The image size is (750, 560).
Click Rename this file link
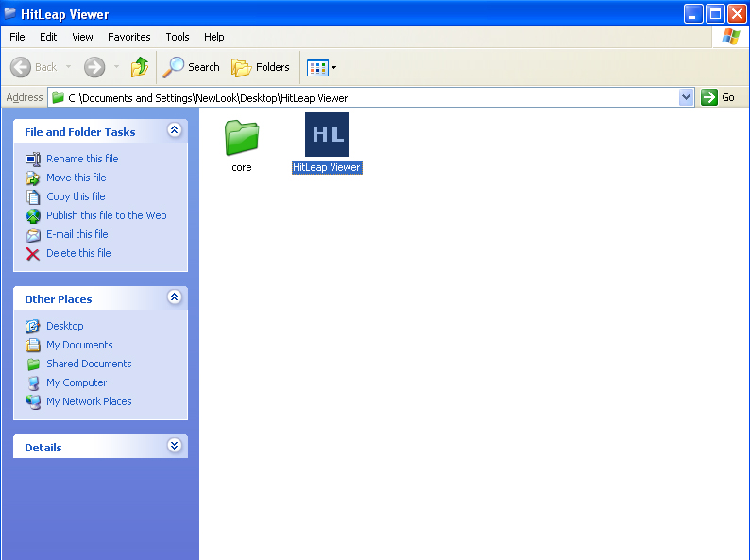pyautogui.click(x=82, y=159)
